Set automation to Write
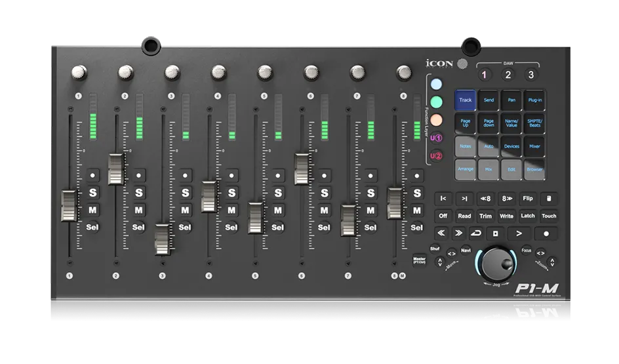The height and width of the screenshot is (364, 619). pyautogui.click(x=507, y=216)
